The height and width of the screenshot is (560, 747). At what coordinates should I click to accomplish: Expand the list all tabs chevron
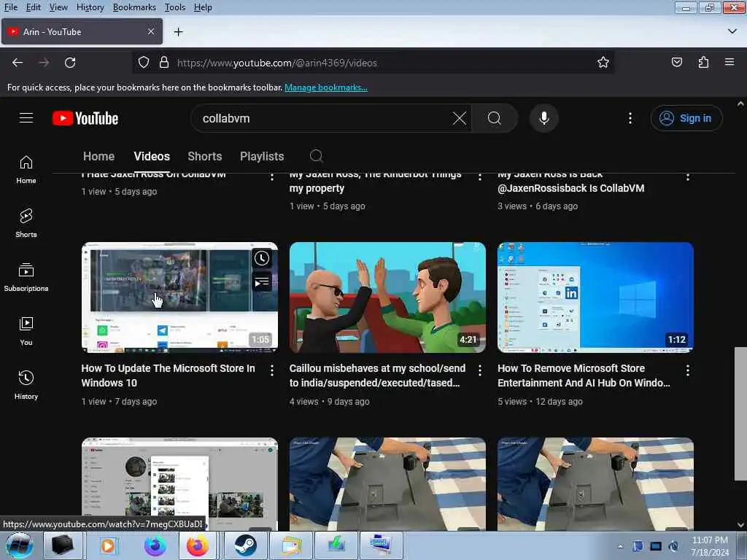click(732, 31)
